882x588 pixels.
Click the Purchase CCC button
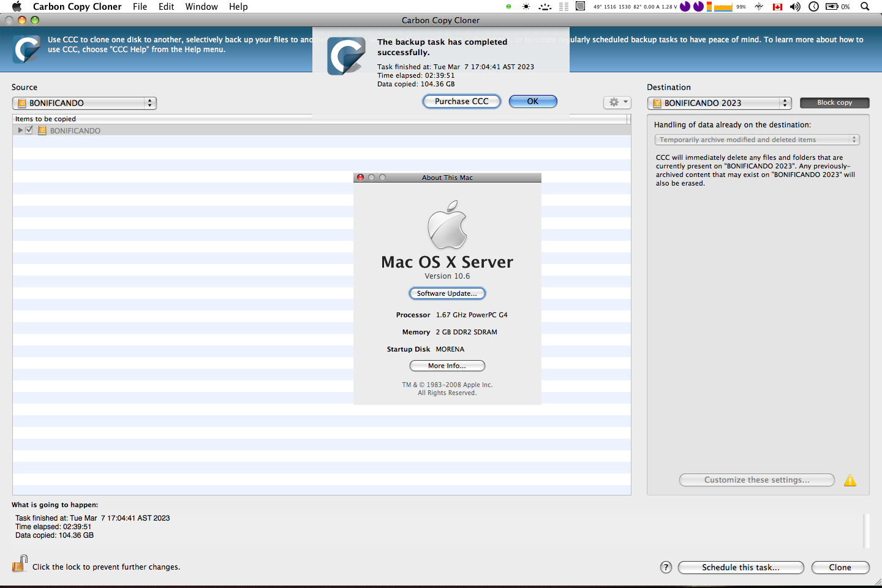tap(462, 102)
